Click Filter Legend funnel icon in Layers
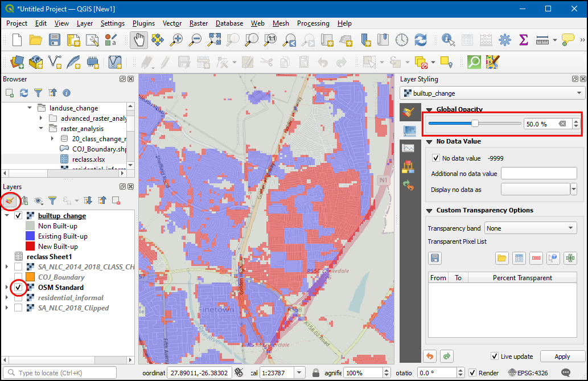This screenshot has height=381, width=588. coord(52,200)
